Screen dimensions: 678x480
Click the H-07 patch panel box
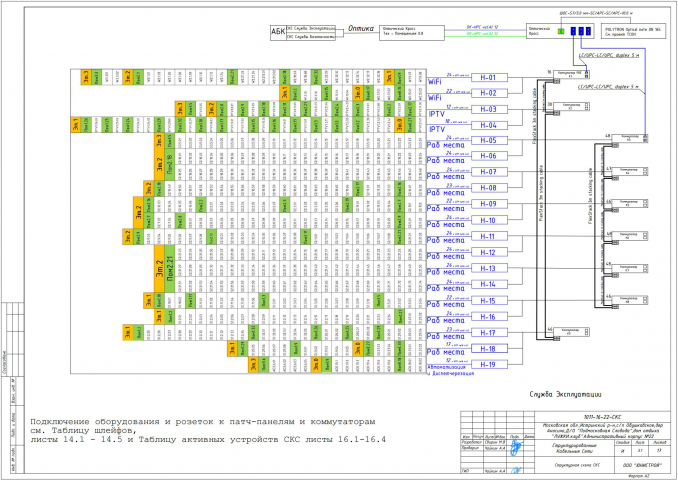tap(489, 172)
